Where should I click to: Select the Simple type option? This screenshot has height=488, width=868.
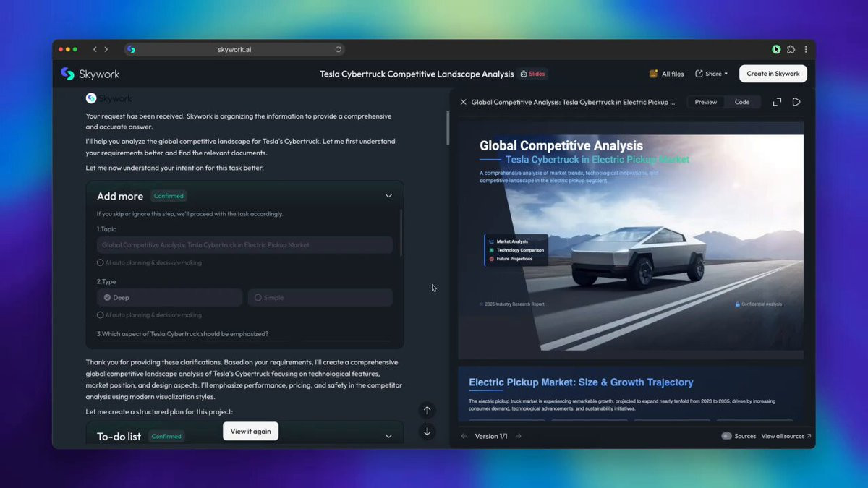pos(320,297)
